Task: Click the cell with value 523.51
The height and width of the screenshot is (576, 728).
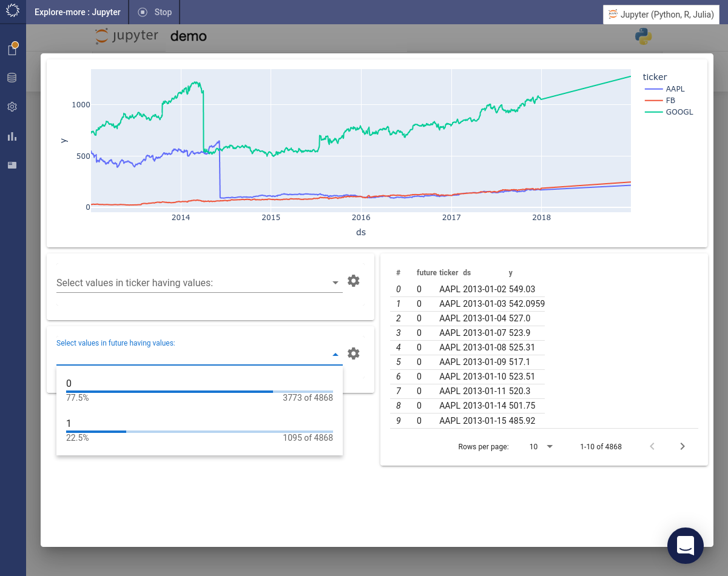Action: (x=522, y=377)
